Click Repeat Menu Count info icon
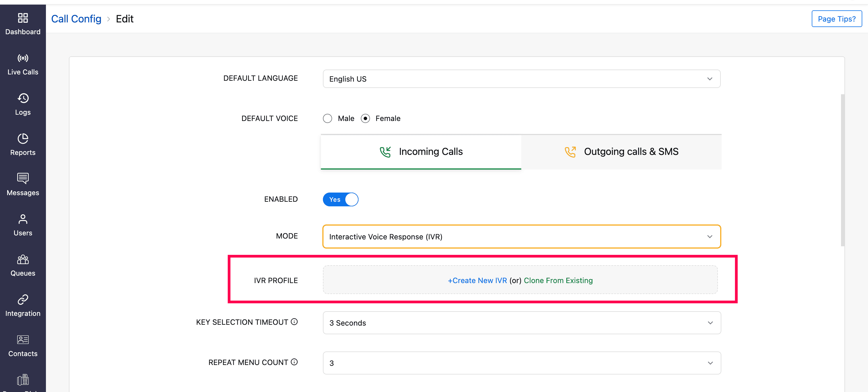868x392 pixels. tap(294, 362)
